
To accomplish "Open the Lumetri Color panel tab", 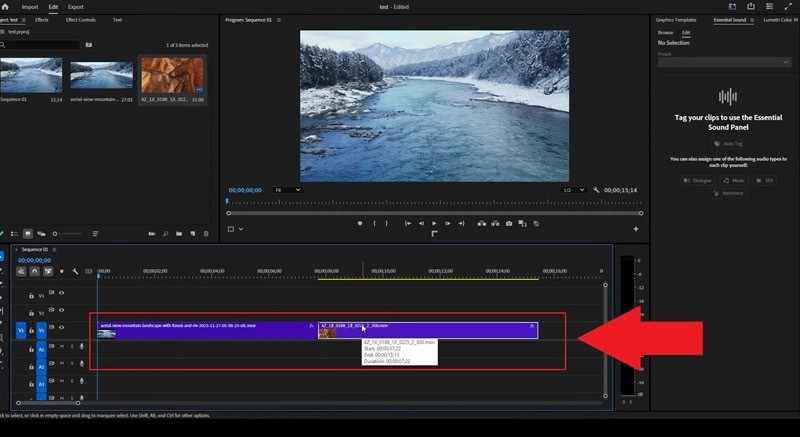I will coord(778,20).
